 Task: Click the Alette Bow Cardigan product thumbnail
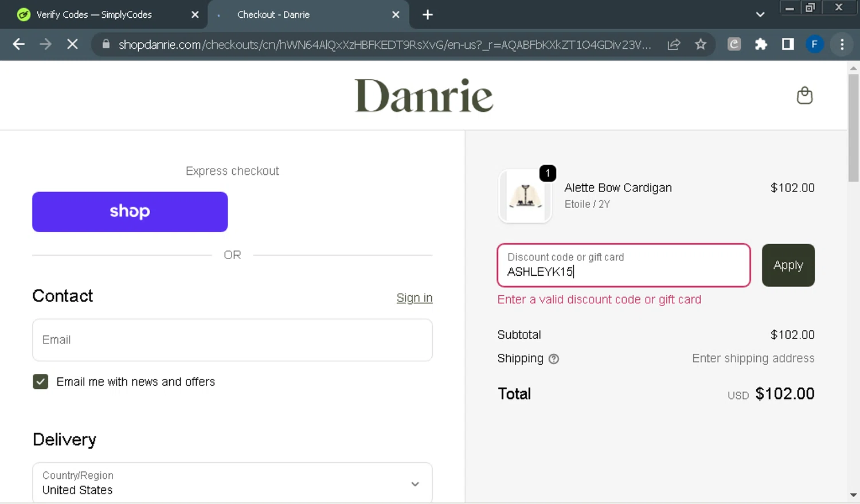coord(525,196)
